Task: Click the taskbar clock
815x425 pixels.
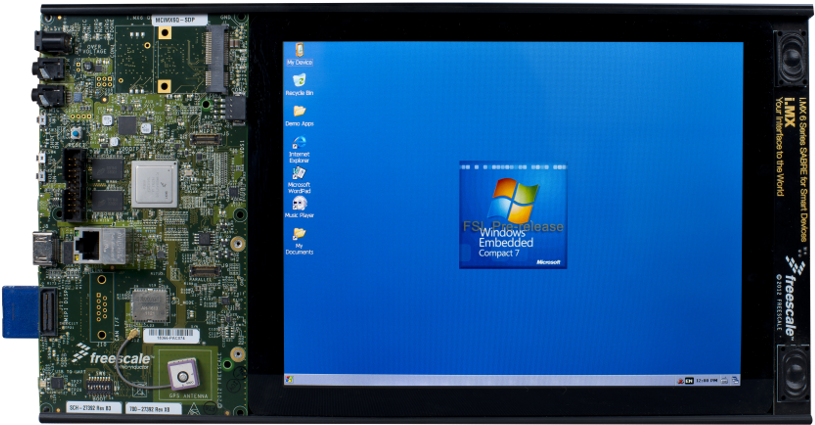Action: (x=706, y=381)
